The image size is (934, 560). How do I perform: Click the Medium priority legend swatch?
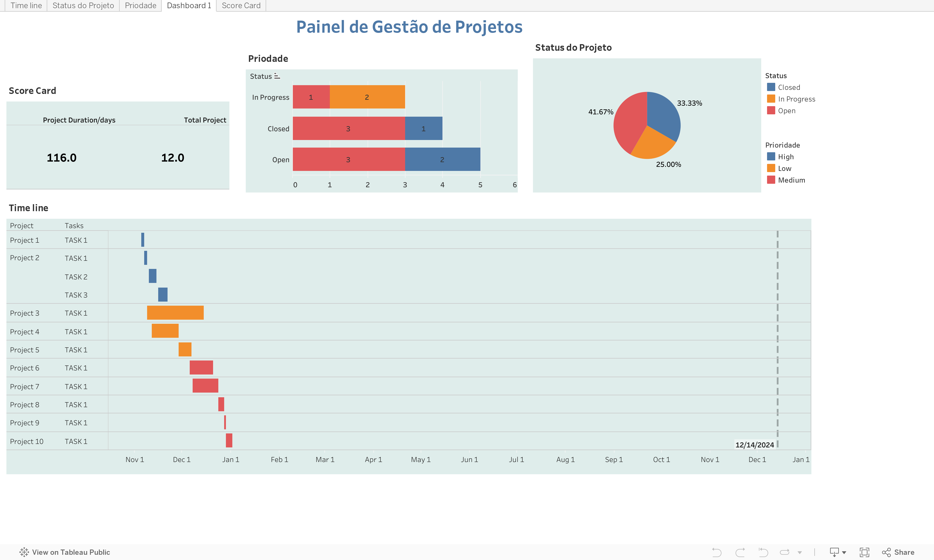(771, 180)
